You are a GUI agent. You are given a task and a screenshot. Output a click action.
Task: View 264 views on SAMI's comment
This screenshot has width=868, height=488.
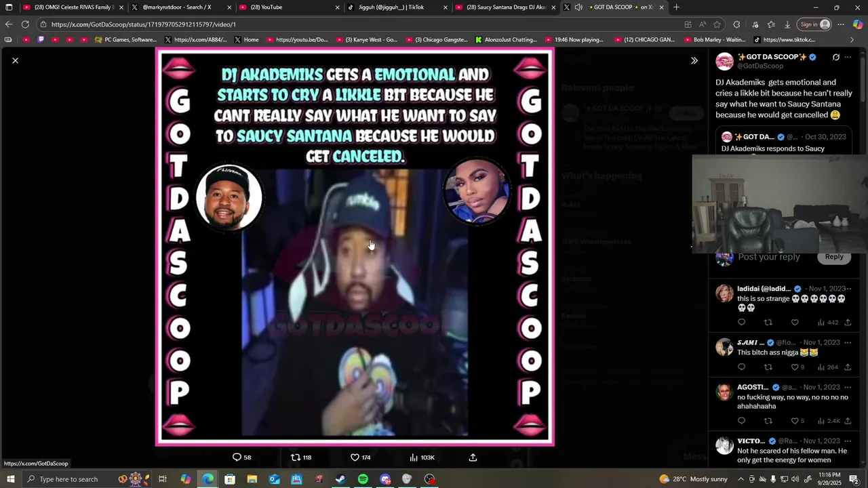pyautogui.click(x=828, y=367)
